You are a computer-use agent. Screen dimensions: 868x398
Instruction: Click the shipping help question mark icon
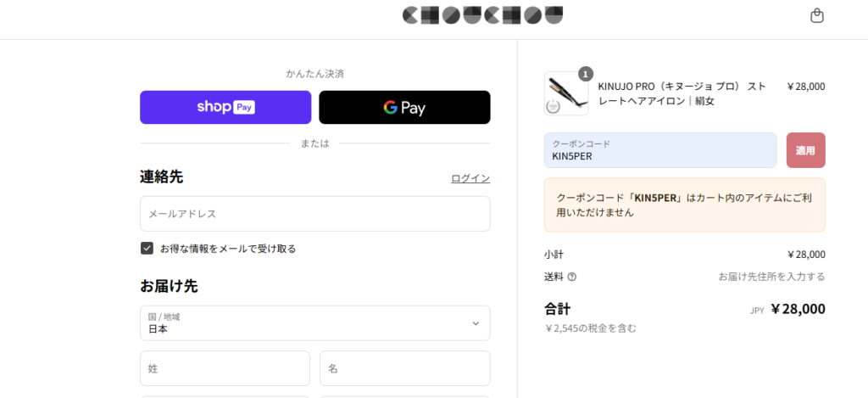click(x=572, y=277)
